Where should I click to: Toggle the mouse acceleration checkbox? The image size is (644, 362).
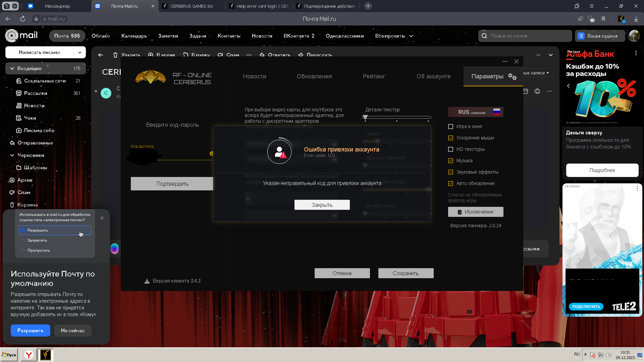[450, 138]
